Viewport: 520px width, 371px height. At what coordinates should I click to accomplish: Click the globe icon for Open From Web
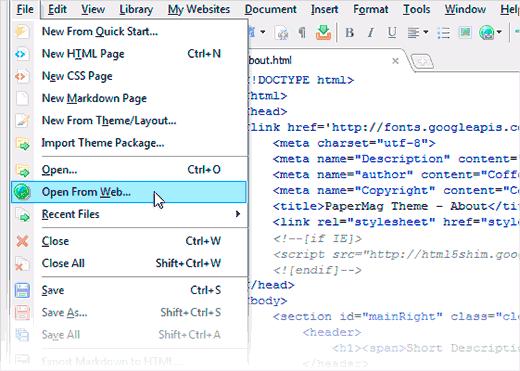(x=22, y=192)
